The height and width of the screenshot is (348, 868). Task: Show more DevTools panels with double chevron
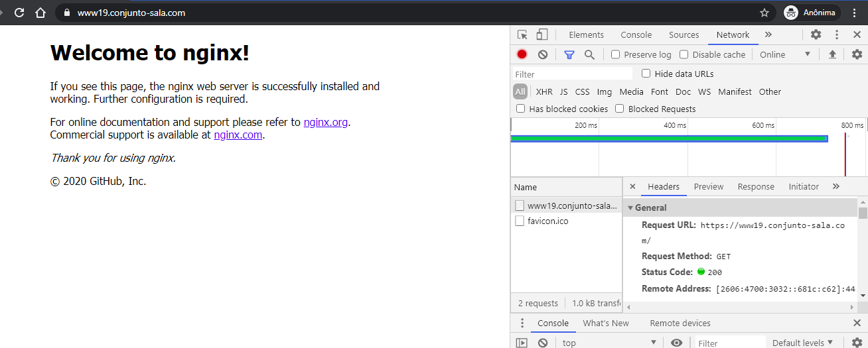point(768,35)
